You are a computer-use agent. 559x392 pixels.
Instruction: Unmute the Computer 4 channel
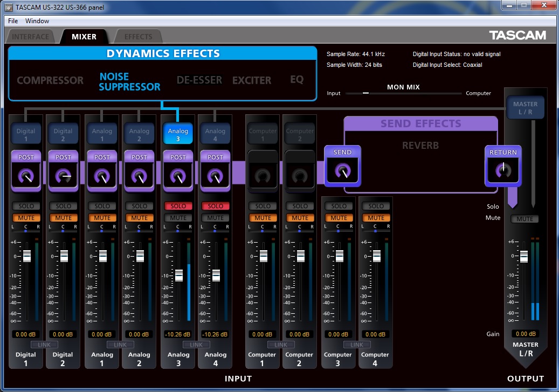tap(376, 218)
